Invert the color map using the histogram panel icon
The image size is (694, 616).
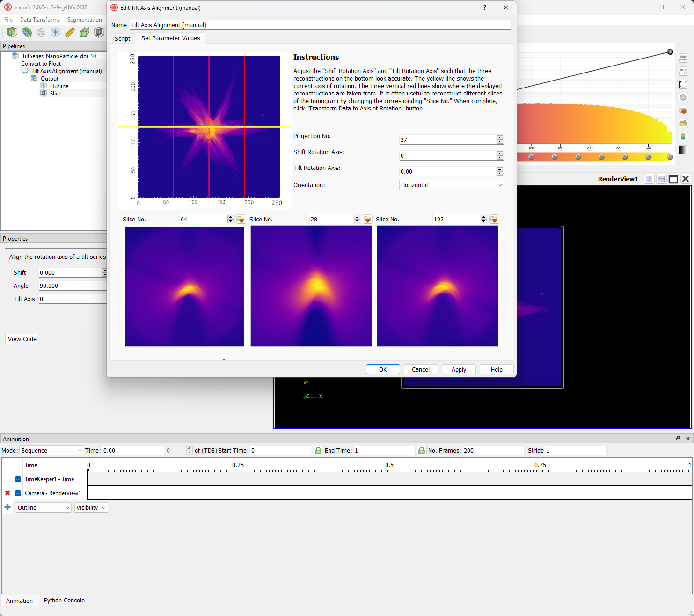coord(683,84)
